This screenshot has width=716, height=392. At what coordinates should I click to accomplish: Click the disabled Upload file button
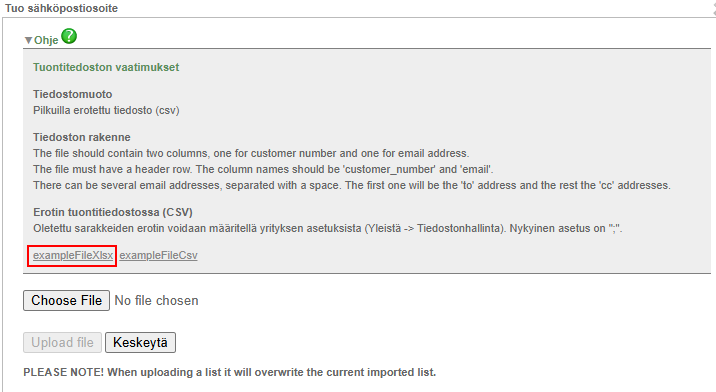(63, 343)
